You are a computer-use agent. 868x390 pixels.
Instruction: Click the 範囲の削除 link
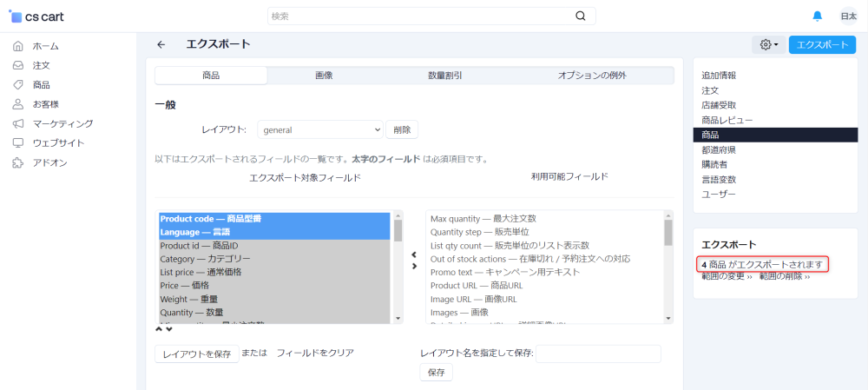[785, 276]
